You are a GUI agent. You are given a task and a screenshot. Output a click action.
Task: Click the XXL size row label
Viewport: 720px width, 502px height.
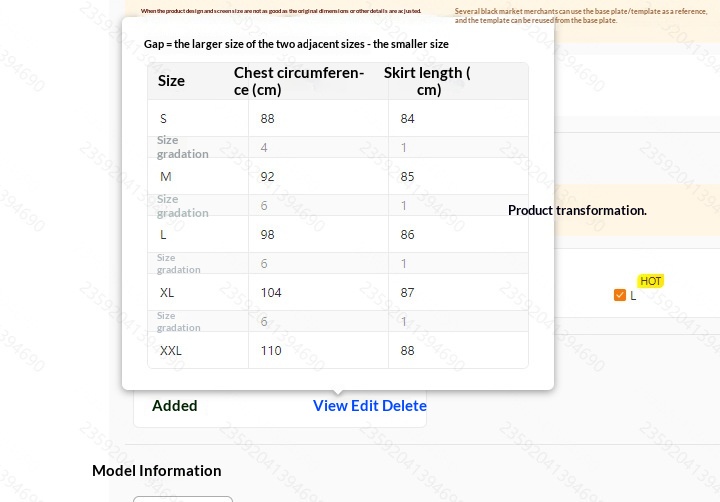click(x=171, y=351)
